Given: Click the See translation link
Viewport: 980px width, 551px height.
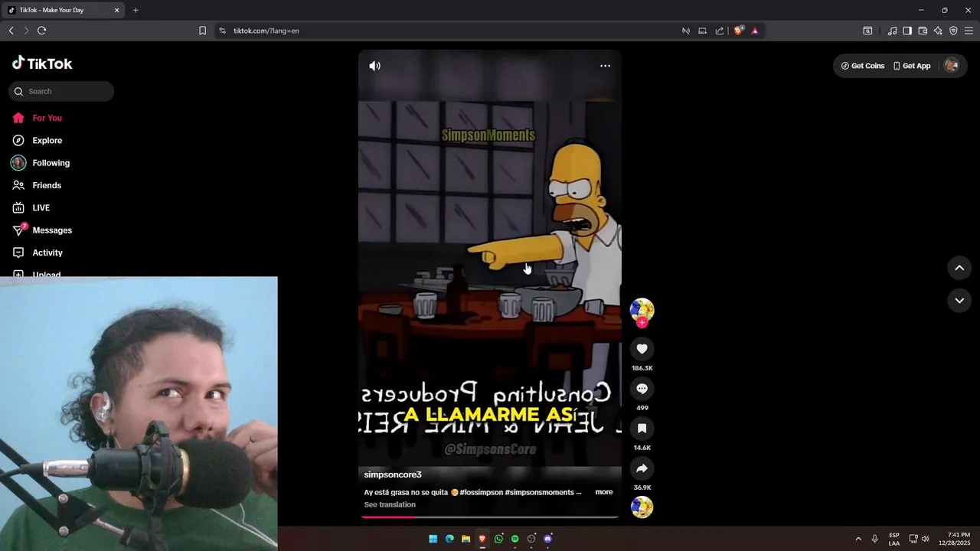Looking at the screenshot, I should [x=390, y=505].
